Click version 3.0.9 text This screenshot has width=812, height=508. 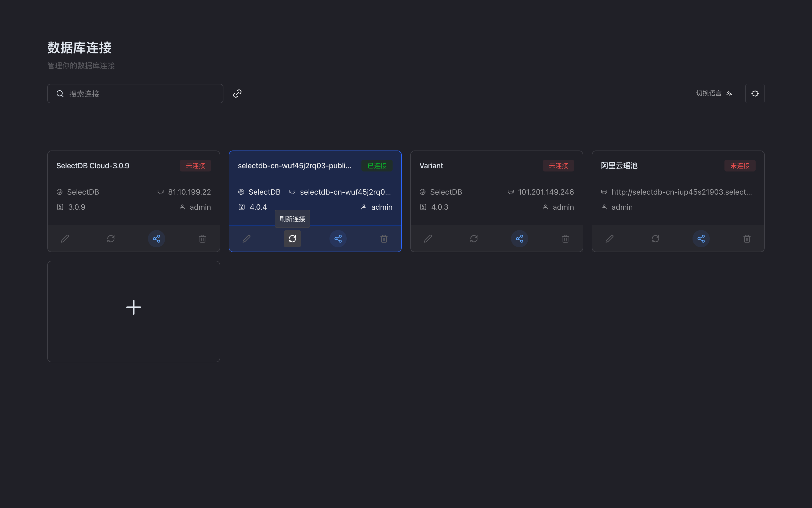[x=77, y=207]
